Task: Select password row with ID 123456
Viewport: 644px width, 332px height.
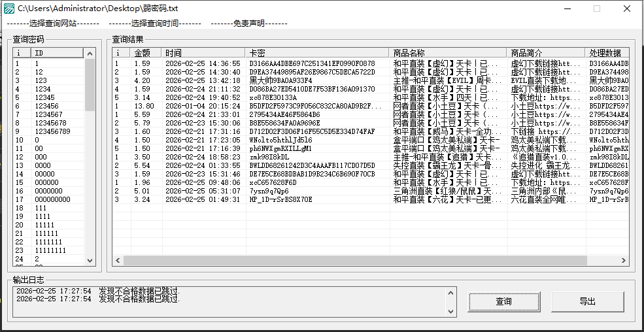Action: 49,106
